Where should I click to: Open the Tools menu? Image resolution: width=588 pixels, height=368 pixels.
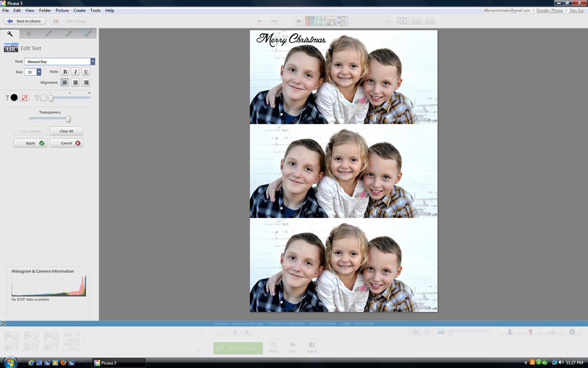pyautogui.click(x=95, y=10)
